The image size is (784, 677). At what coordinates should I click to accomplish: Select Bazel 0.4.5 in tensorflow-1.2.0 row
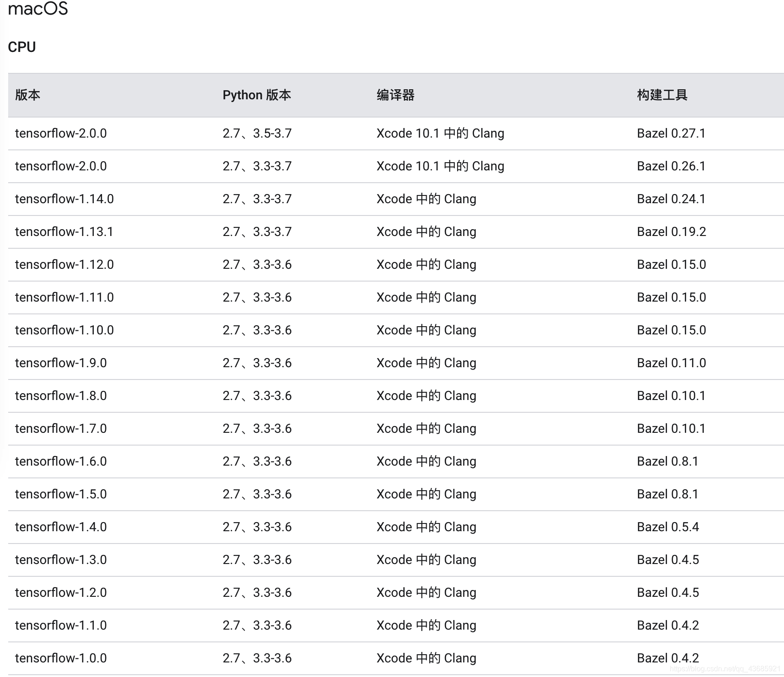coord(668,593)
